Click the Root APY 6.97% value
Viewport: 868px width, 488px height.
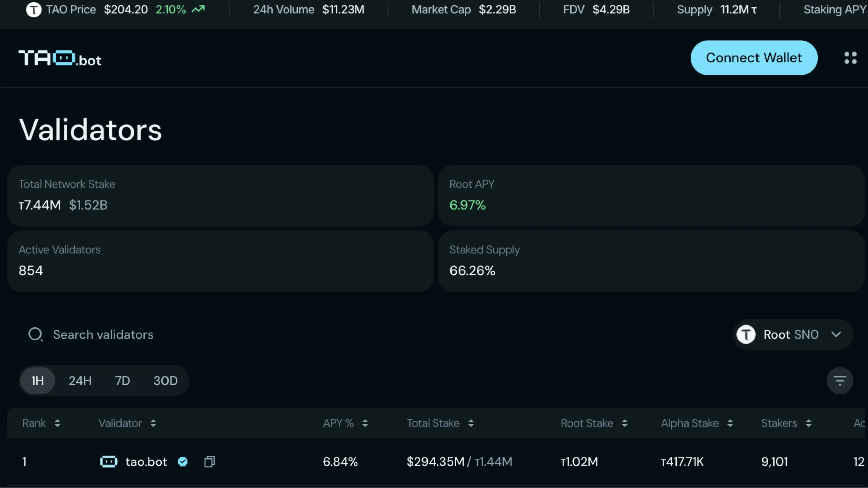point(468,205)
